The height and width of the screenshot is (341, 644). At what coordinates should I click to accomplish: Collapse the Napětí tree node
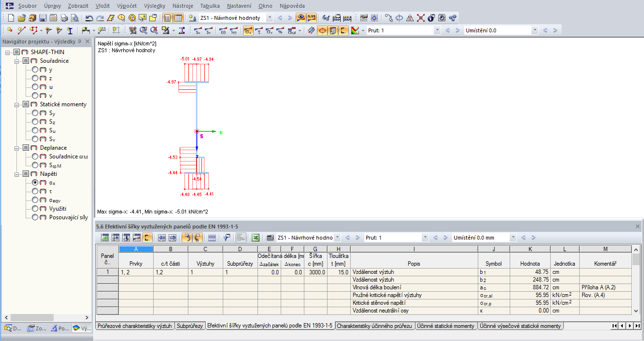coord(17,174)
